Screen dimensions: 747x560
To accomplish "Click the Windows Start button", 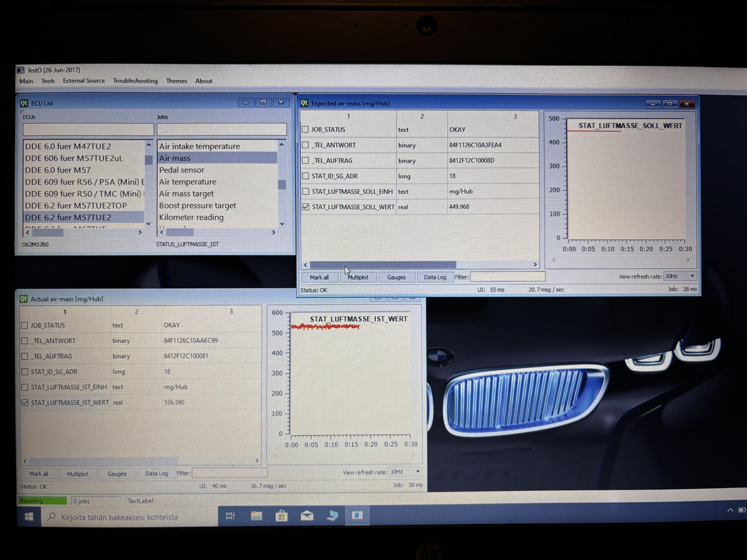I will [29, 516].
